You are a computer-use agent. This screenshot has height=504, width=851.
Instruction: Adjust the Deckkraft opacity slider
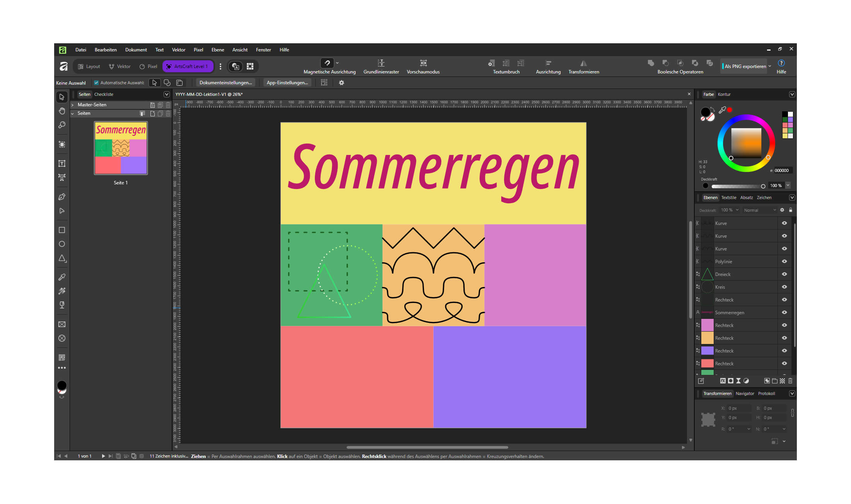[x=738, y=186]
